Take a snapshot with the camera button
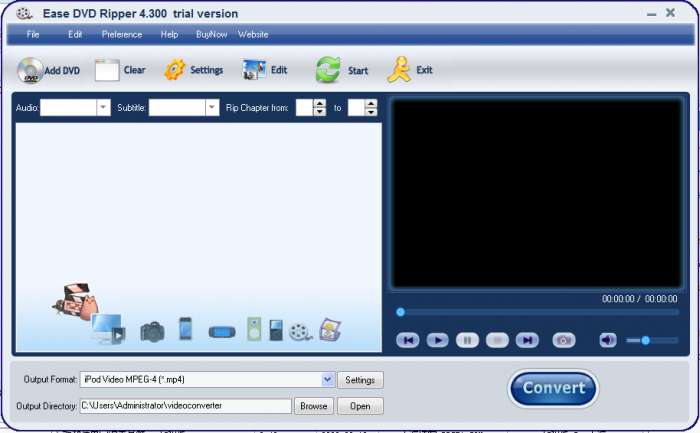 point(564,340)
